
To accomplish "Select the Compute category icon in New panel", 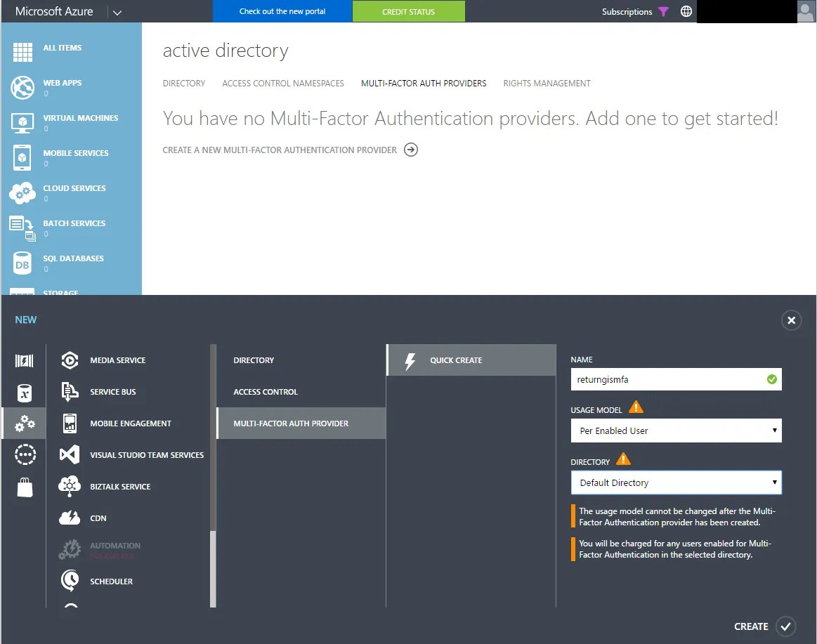I will point(25,360).
